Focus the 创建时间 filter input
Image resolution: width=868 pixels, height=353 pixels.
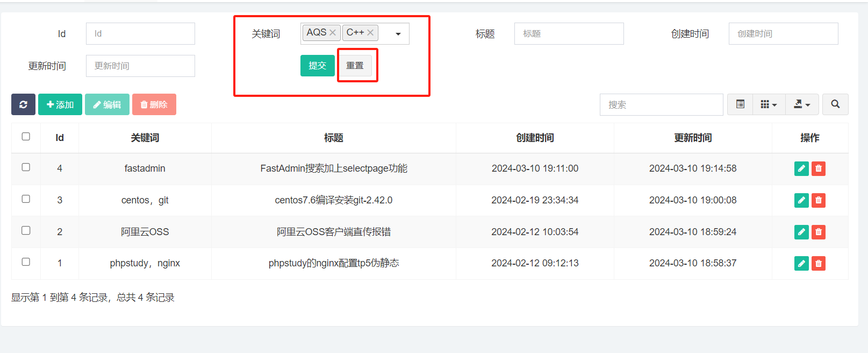[x=784, y=33]
